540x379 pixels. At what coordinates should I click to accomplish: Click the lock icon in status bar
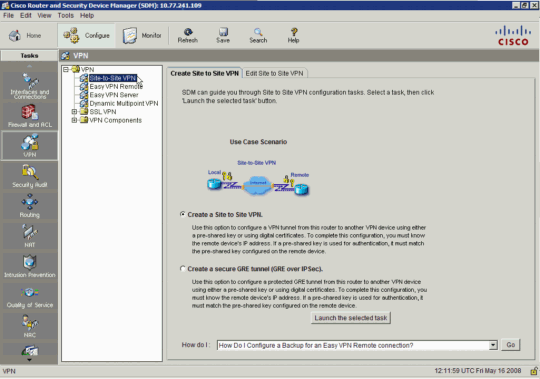point(534,371)
